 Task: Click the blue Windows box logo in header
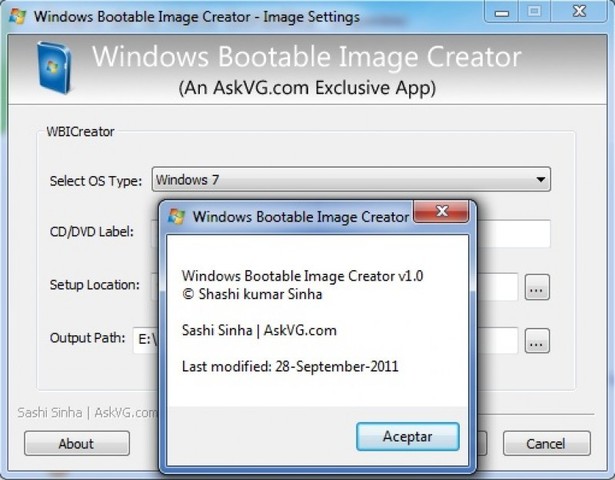[x=54, y=67]
